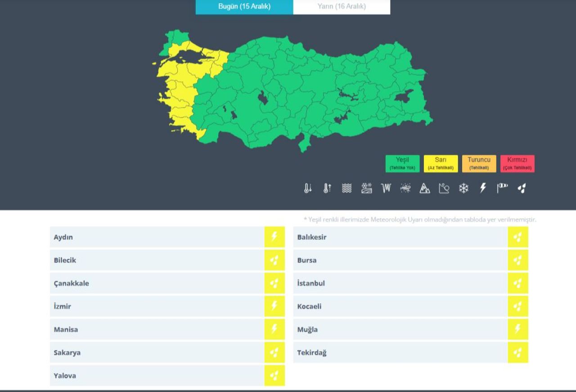Select the Tekirdağ province name
This screenshot has width=576, height=392.
pyautogui.click(x=312, y=353)
